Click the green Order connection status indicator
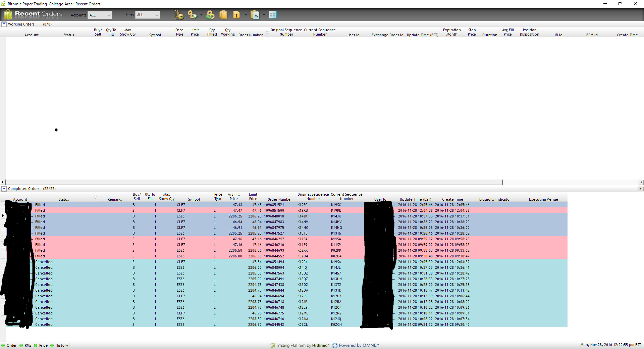The height and width of the screenshot is (349, 644). [x=3, y=345]
